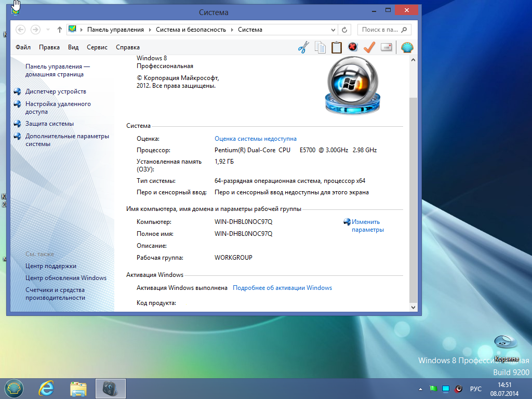The image size is (532, 399).
Task: Click the Cut scissors toolbar icon
Action: click(303, 47)
